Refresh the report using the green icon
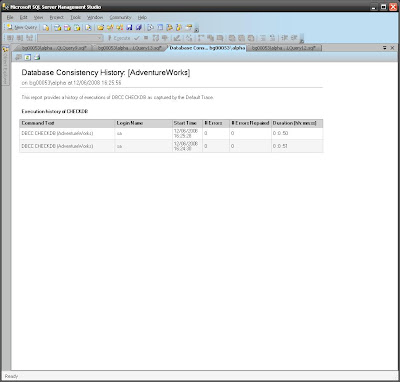Image resolution: width=400 pixels, height=382 pixels. [27, 57]
